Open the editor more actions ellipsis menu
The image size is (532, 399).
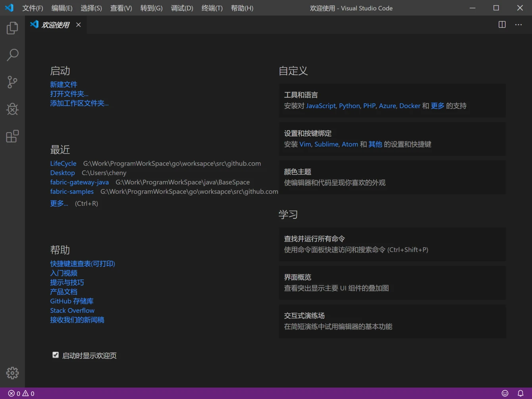(x=519, y=25)
